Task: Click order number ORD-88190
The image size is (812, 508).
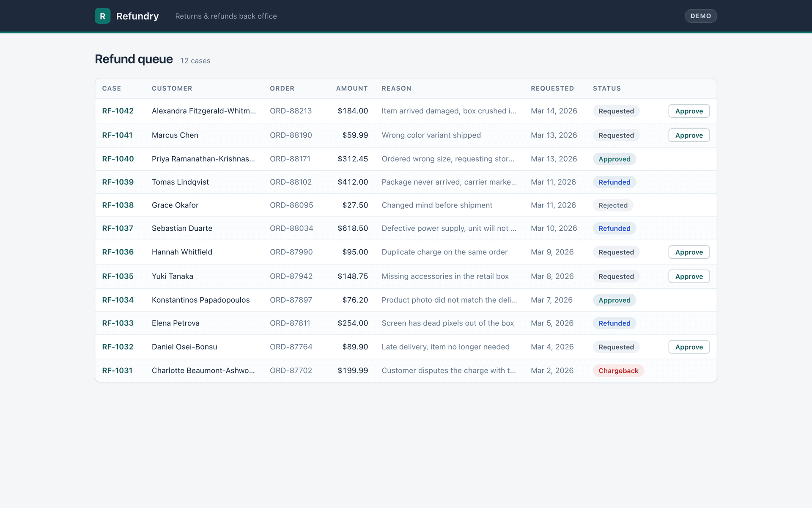Action: pos(291,135)
